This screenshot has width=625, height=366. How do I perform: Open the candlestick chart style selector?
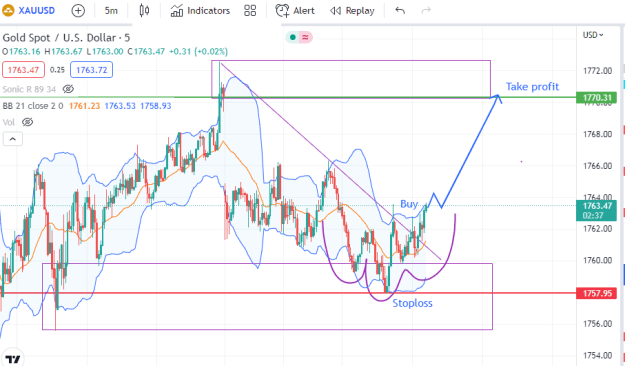coord(144,11)
